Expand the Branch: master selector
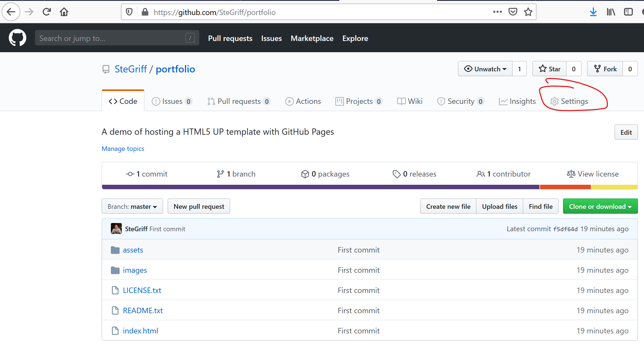Viewport: 644px width, 346px height. pos(132,206)
